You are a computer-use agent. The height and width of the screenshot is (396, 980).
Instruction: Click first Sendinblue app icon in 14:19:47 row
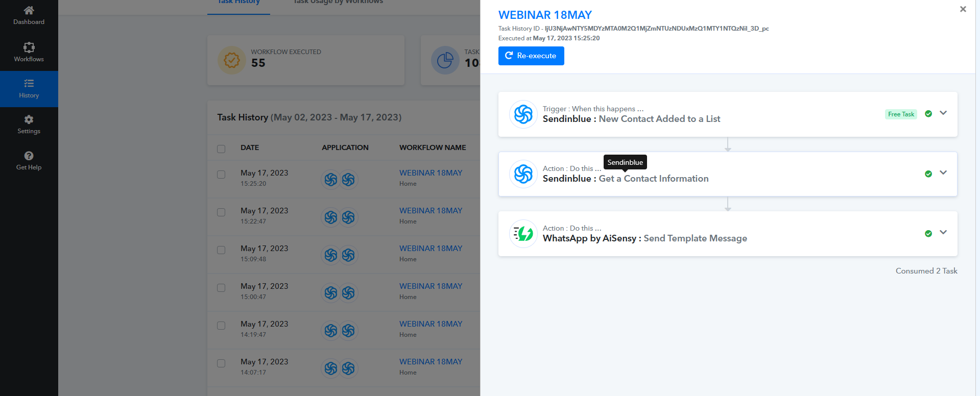pyautogui.click(x=331, y=331)
